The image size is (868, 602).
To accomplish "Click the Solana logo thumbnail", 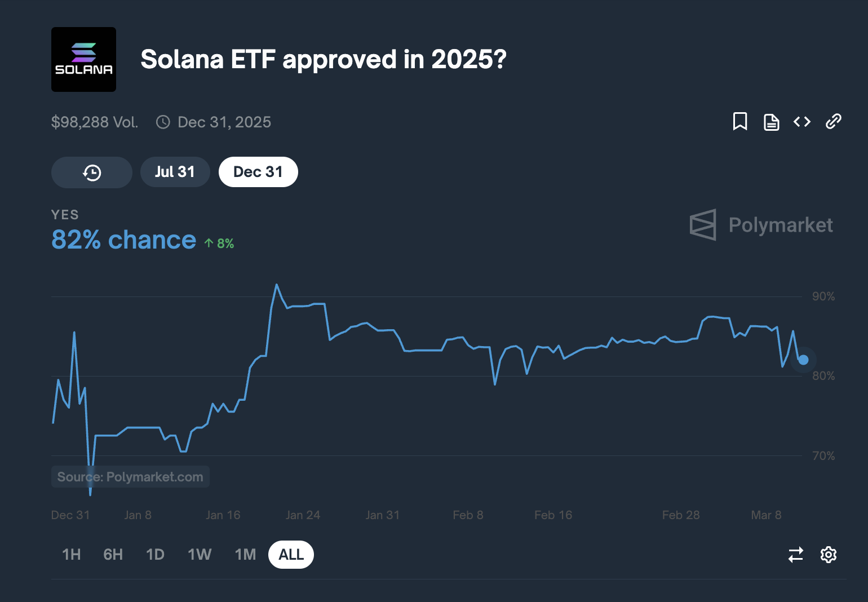I will [83, 59].
